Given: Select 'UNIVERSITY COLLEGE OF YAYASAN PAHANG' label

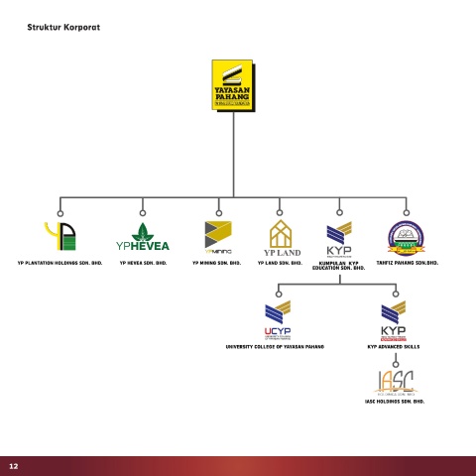Looking at the screenshot, I should click(275, 347).
